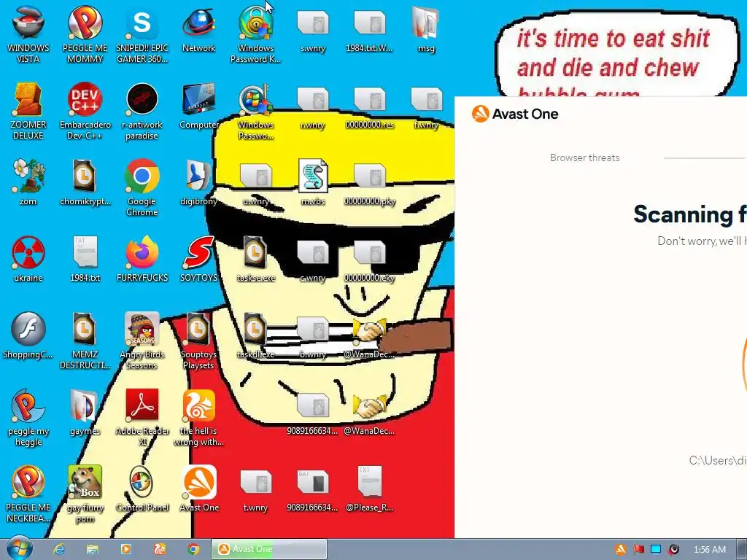Open the gaymes folder

click(85, 413)
